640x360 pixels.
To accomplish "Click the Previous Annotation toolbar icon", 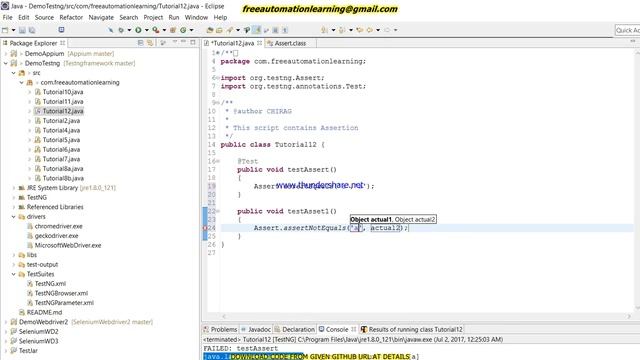I will (x=342, y=30).
